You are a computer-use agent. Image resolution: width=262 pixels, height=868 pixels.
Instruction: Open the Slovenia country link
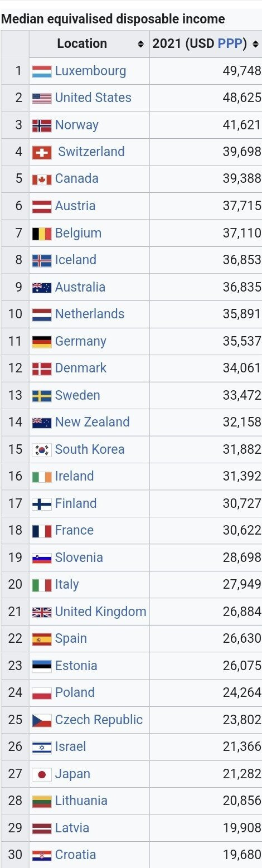coord(79,557)
